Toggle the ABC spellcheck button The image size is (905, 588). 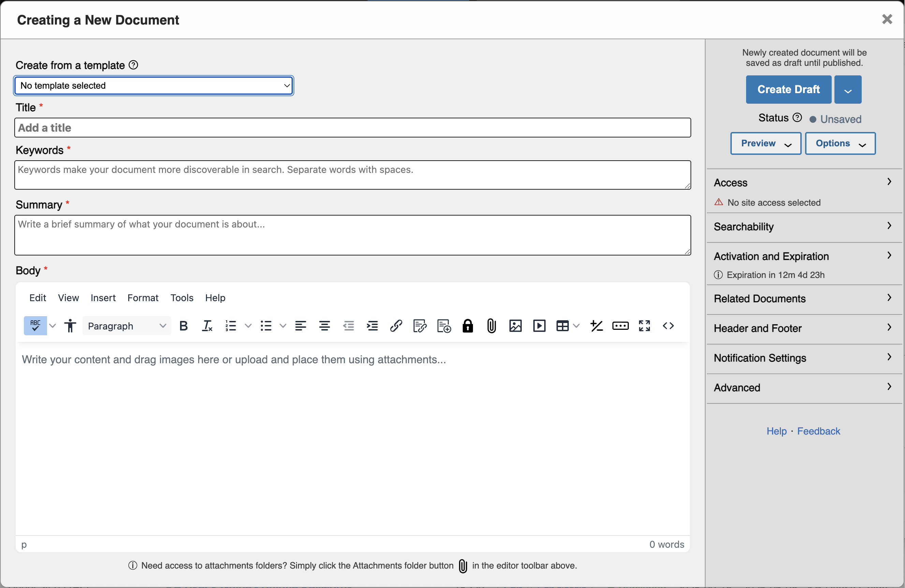tap(35, 326)
